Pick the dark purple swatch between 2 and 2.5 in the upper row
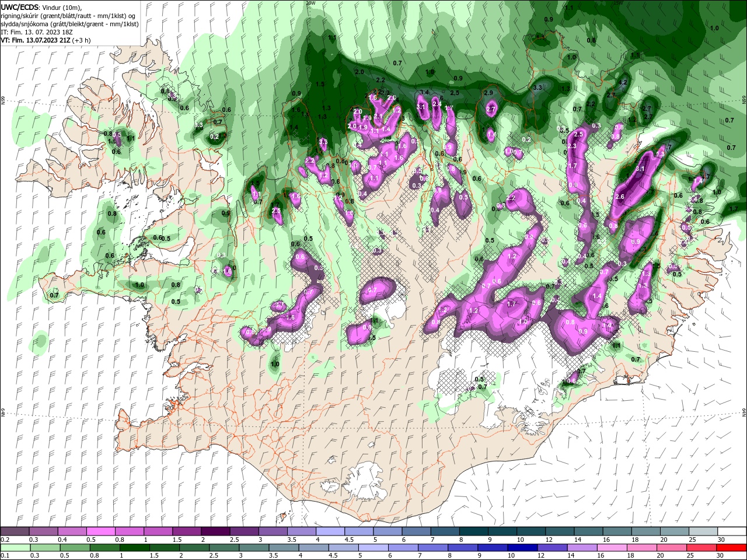 point(215,531)
